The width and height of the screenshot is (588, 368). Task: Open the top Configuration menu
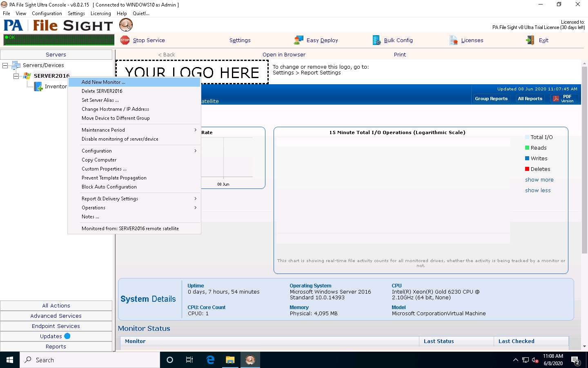pos(47,13)
